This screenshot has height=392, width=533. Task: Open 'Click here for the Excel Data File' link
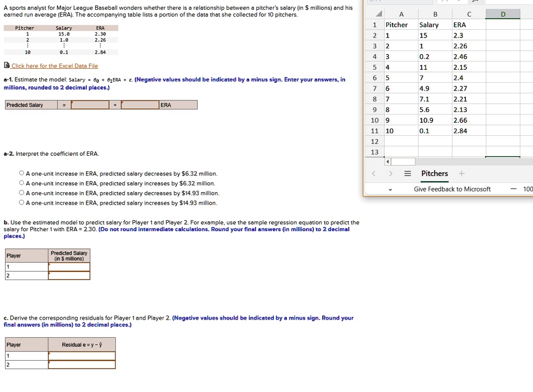click(x=55, y=66)
